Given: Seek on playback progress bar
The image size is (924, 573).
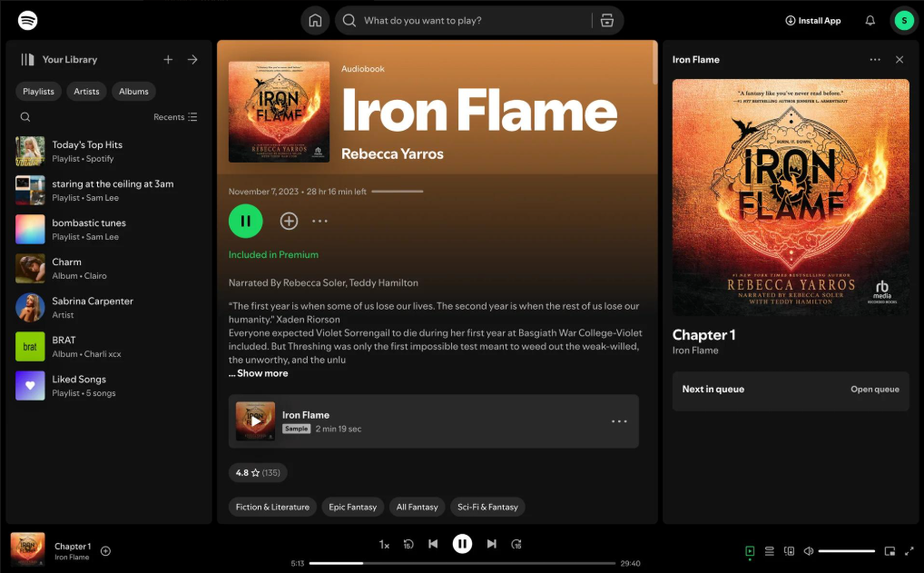Looking at the screenshot, I should pos(462,564).
